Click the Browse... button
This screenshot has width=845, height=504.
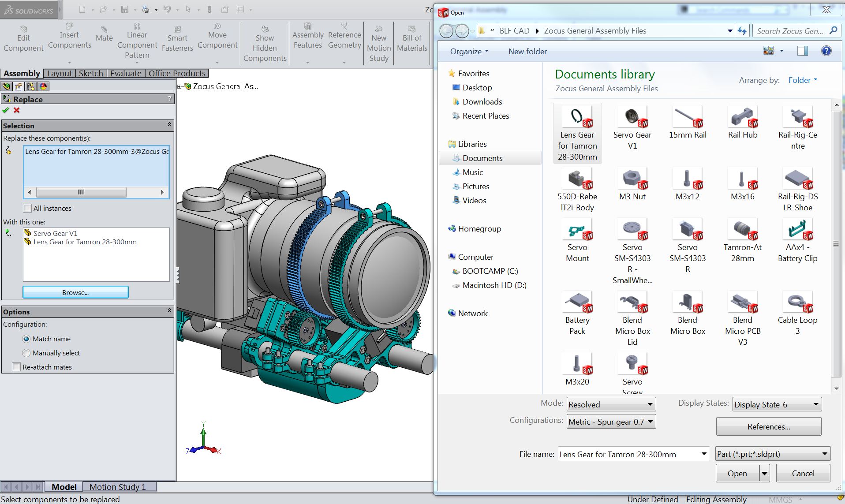click(x=75, y=292)
